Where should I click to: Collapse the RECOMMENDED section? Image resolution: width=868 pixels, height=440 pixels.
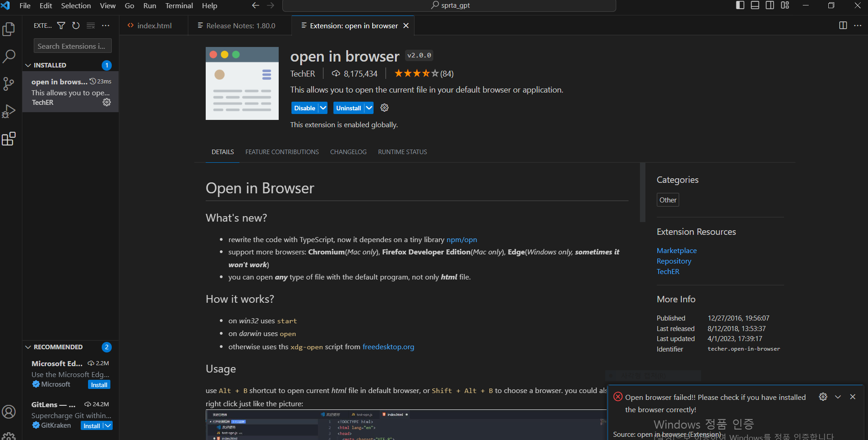pos(28,347)
